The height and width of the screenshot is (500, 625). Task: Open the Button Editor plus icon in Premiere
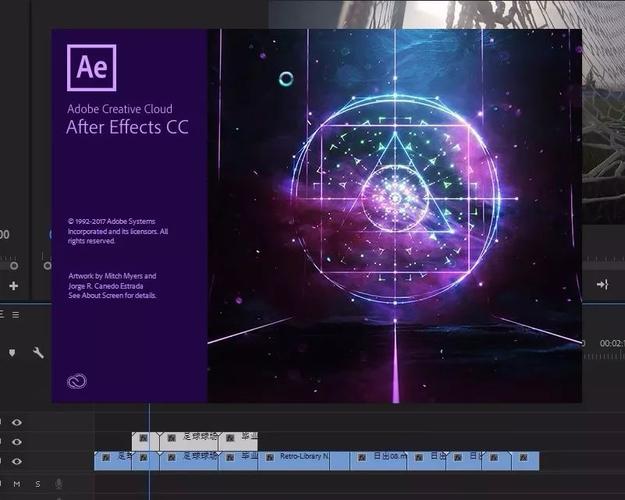click(x=14, y=286)
